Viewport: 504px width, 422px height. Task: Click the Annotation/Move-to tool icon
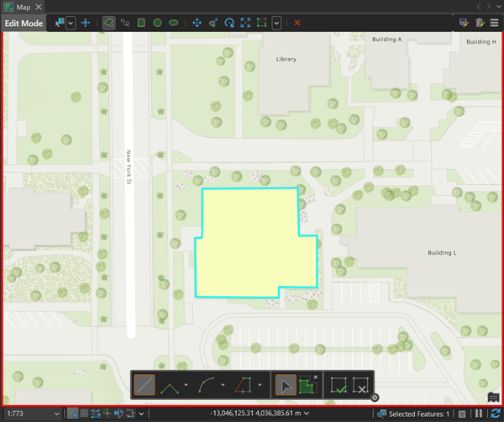pyautogui.click(x=213, y=23)
